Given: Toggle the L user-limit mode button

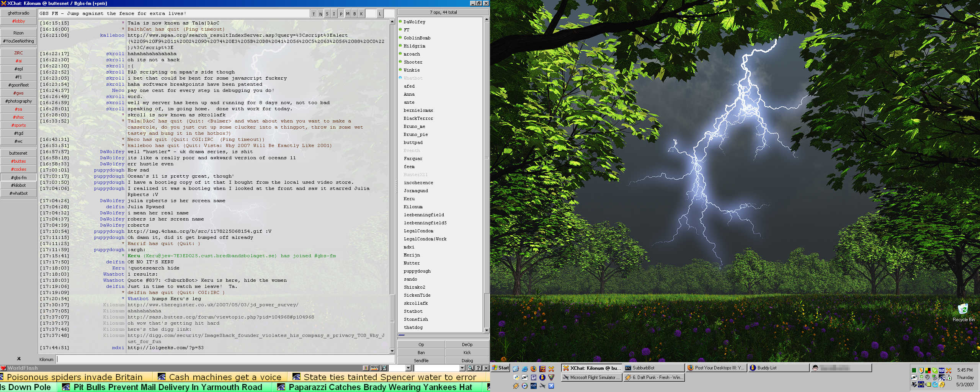Looking at the screenshot, I should click(x=380, y=14).
